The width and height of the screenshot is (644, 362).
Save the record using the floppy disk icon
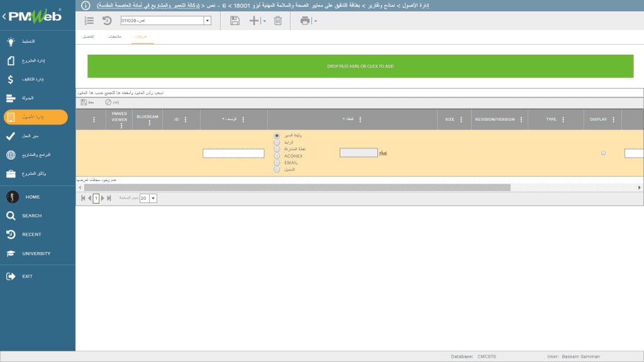(235, 21)
